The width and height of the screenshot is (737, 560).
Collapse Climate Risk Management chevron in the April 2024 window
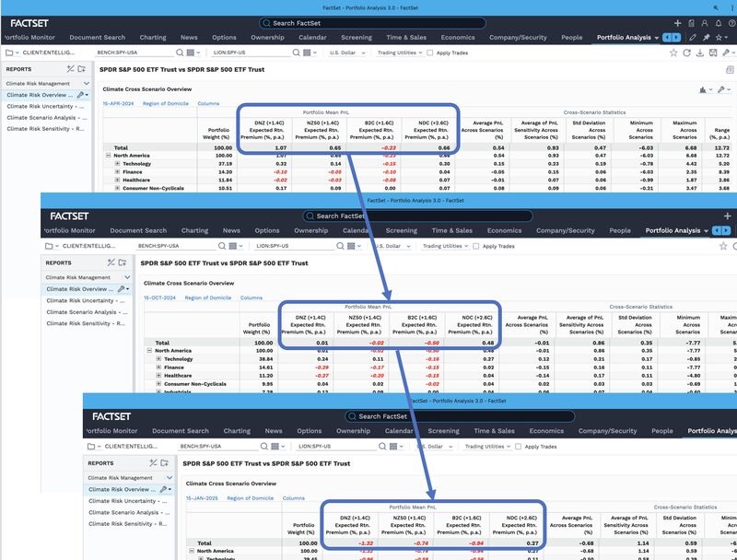(87, 83)
